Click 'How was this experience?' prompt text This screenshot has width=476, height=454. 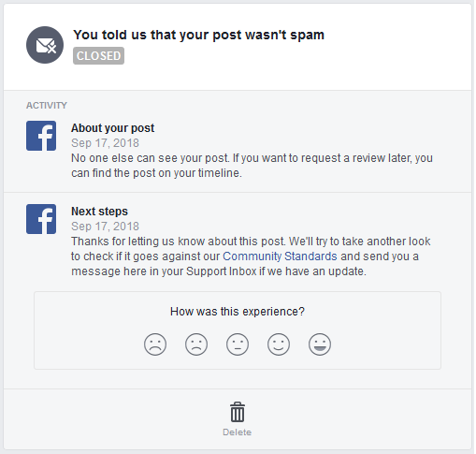238,312
